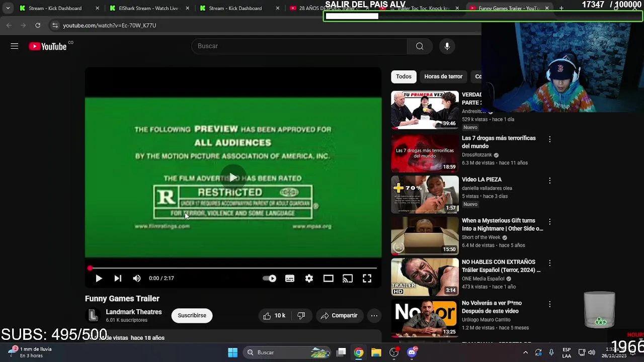Screen dimensions: 644x362
Task: Switch to ElShark Stream - Watch Live tab
Action: [x=148, y=8]
